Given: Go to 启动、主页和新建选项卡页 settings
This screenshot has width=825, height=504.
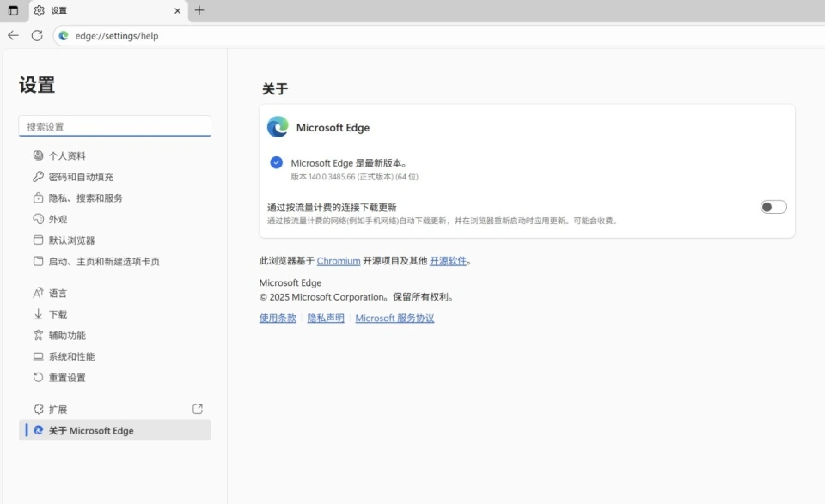Looking at the screenshot, I should (x=103, y=261).
